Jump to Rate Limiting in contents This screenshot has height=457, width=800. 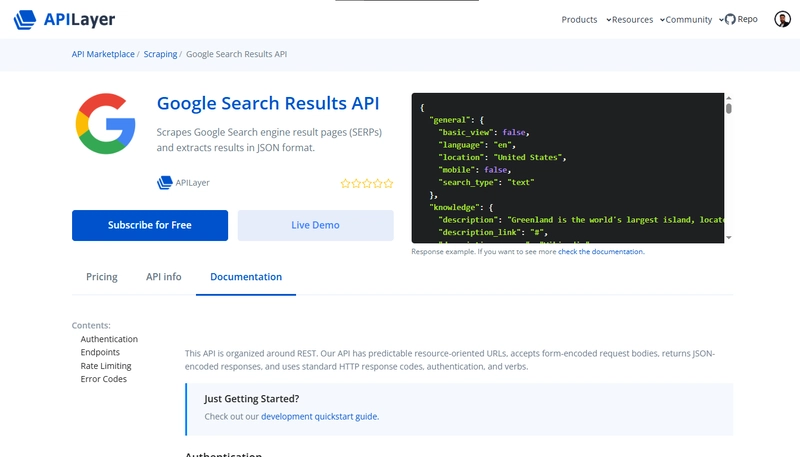click(106, 366)
